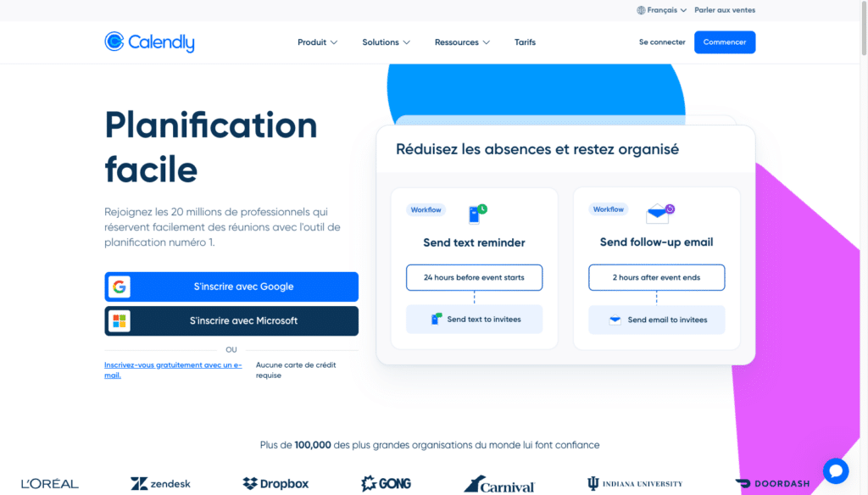This screenshot has width=868, height=495.
Task: Click the Send follow-up email heading
Action: [x=657, y=242]
